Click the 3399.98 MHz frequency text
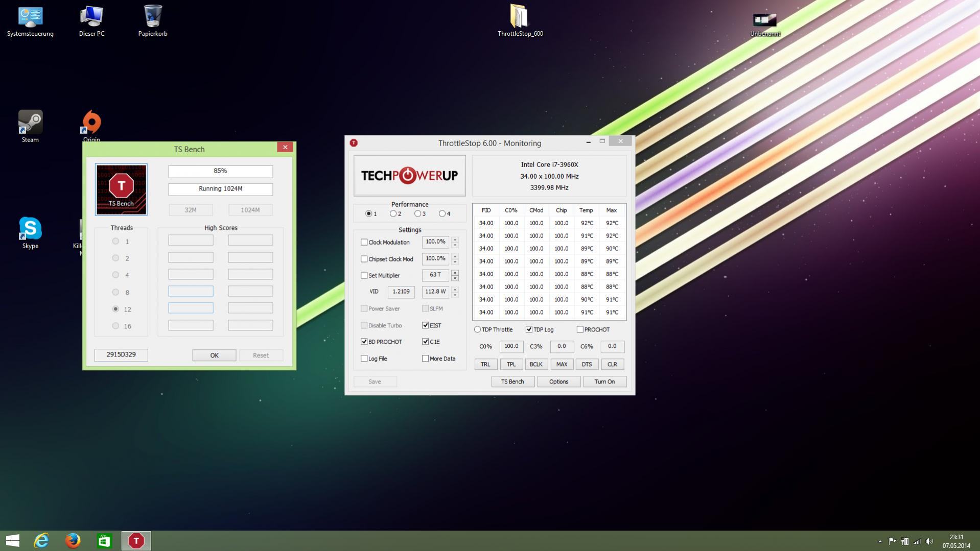 click(549, 187)
